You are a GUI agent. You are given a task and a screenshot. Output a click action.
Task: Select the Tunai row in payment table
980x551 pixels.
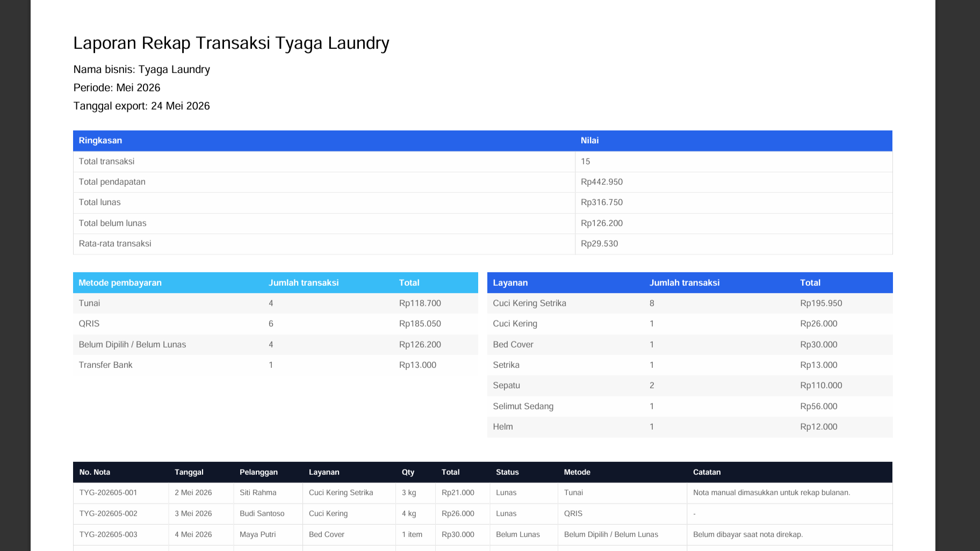pos(276,303)
